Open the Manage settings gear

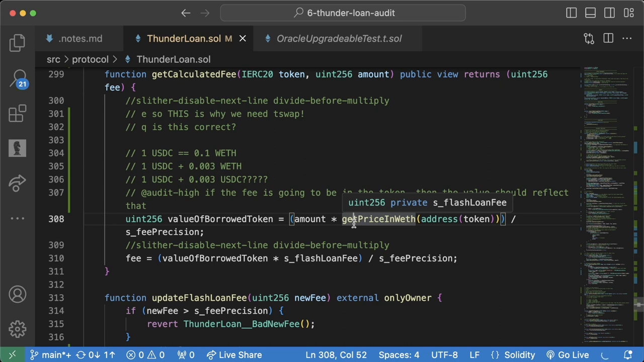[x=17, y=328]
